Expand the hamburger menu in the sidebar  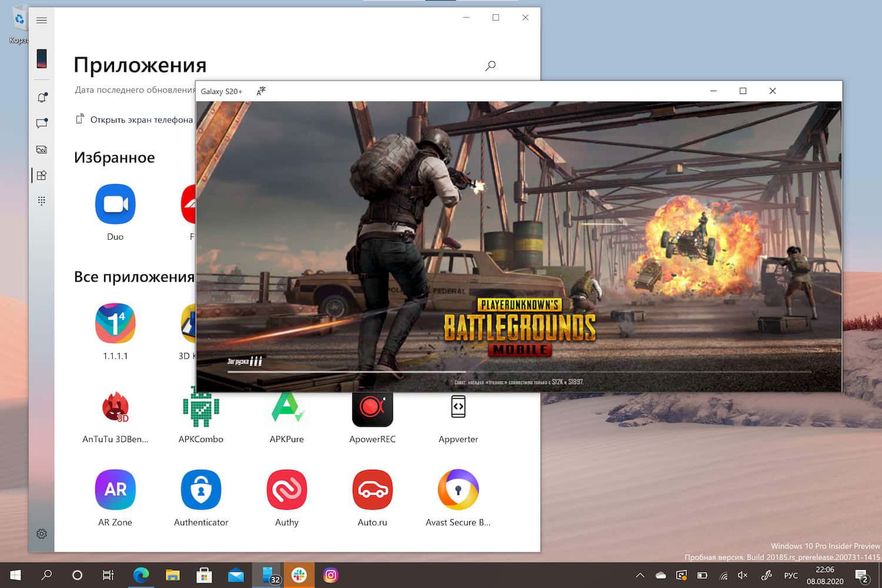[x=41, y=19]
